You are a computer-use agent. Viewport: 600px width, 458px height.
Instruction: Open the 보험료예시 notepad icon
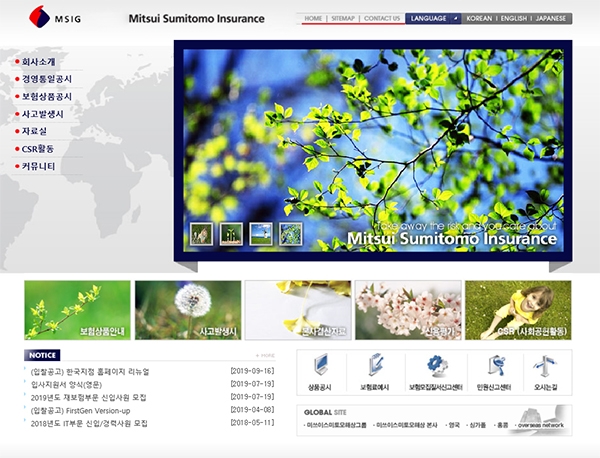coord(375,365)
